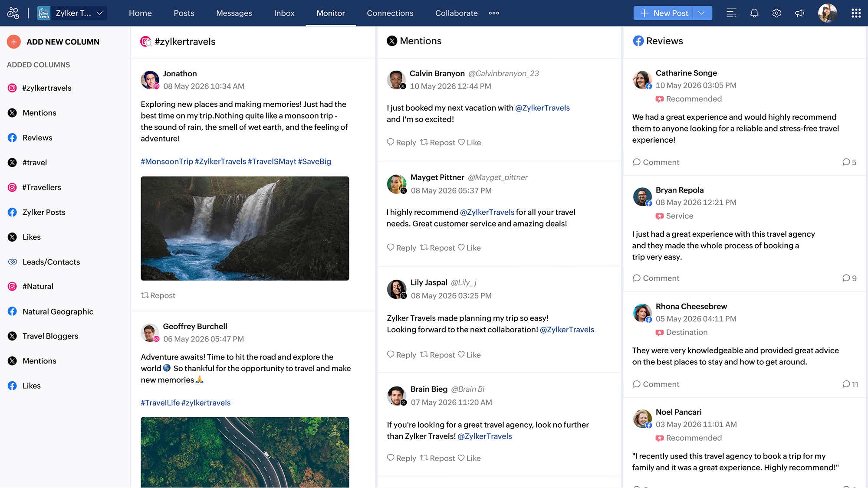Select Reviews column in sidebar

[37, 138]
